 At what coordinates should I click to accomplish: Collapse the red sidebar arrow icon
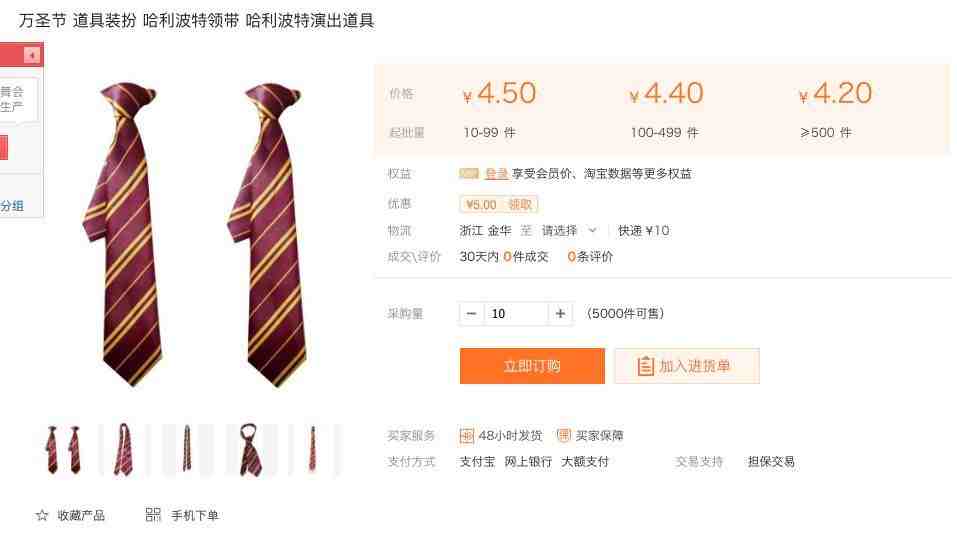click(32, 56)
